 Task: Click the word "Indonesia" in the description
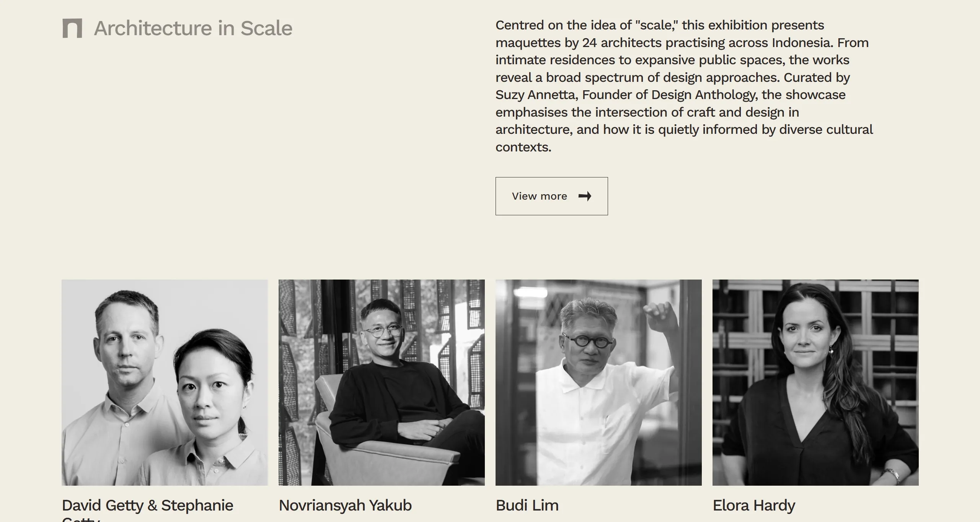pyautogui.click(x=802, y=43)
